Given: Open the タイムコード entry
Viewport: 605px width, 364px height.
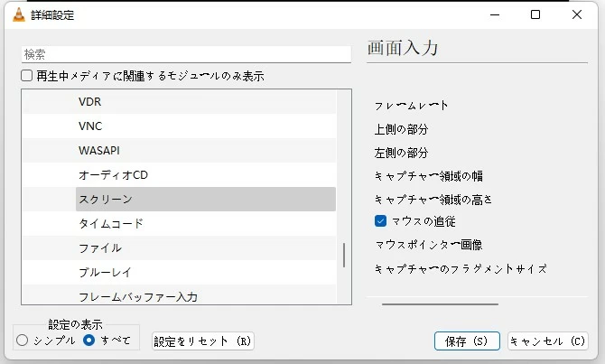Looking at the screenshot, I should pyautogui.click(x=110, y=223).
